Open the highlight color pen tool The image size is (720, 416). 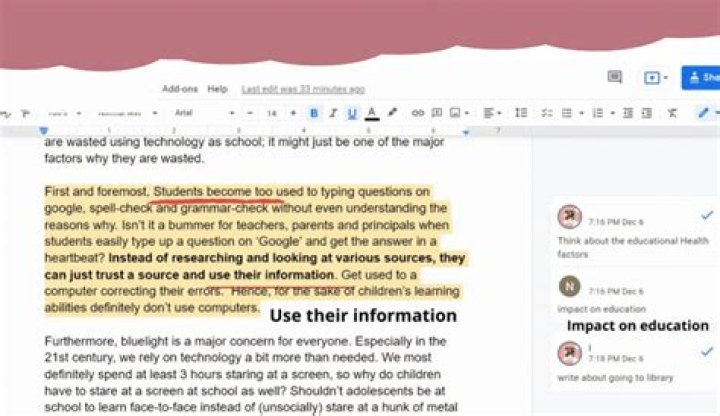392,112
